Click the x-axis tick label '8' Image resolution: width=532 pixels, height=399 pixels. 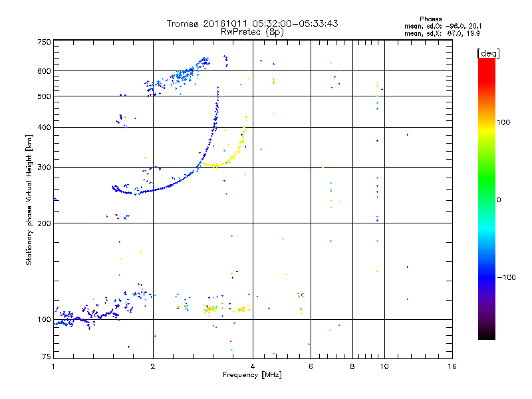(352, 366)
